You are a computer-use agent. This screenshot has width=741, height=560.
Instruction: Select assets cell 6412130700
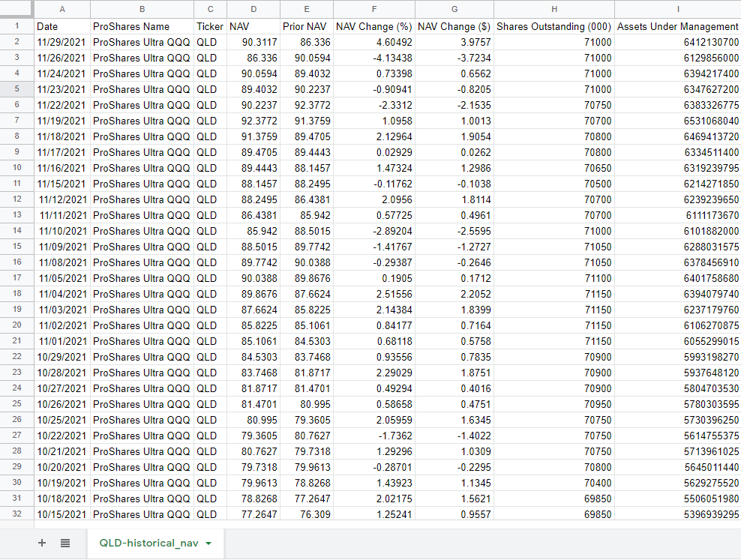(x=678, y=42)
